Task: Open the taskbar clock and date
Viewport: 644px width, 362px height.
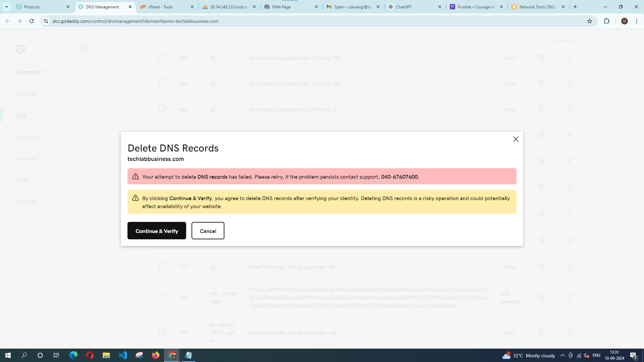Action: click(614, 355)
